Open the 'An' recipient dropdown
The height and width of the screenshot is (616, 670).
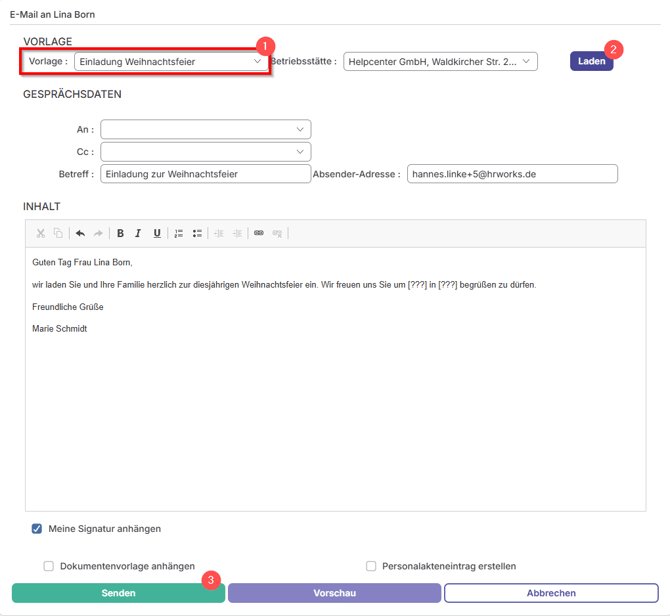(205, 129)
